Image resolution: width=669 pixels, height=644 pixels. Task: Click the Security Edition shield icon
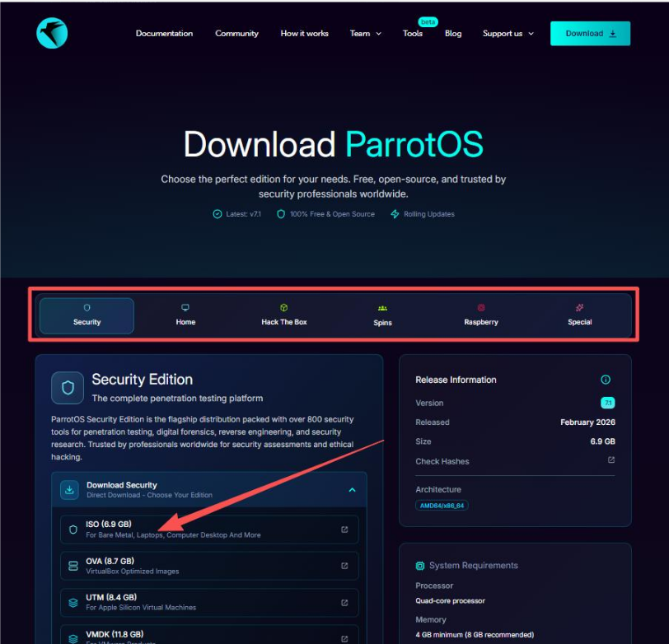click(68, 388)
